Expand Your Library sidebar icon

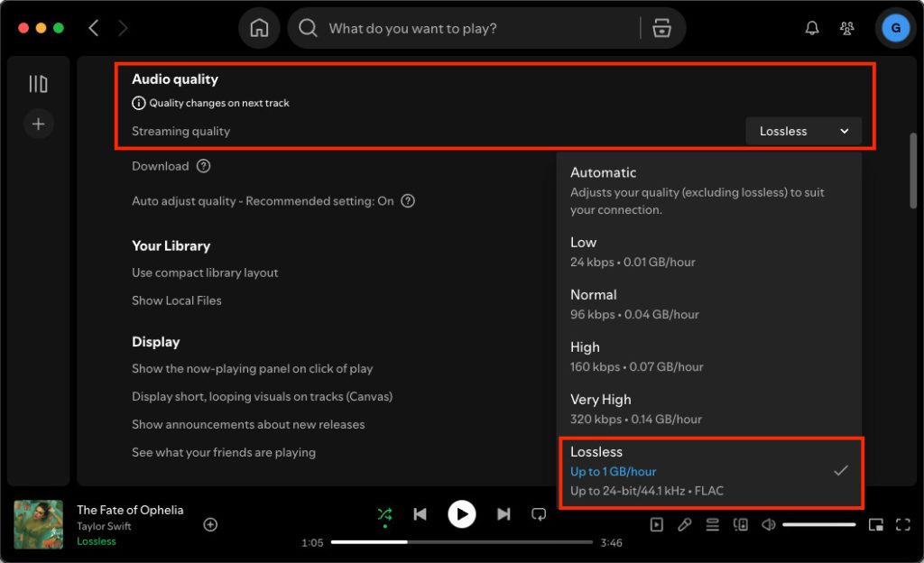pos(38,85)
